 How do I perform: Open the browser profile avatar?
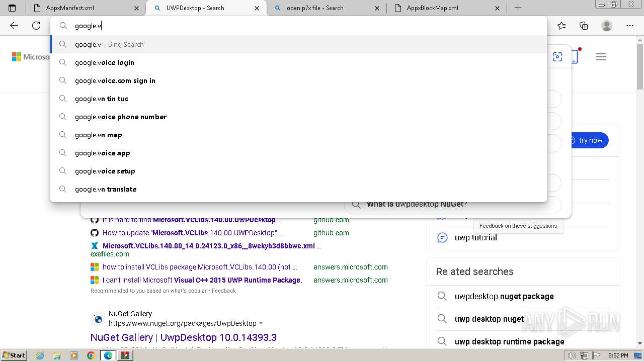tap(607, 26)
